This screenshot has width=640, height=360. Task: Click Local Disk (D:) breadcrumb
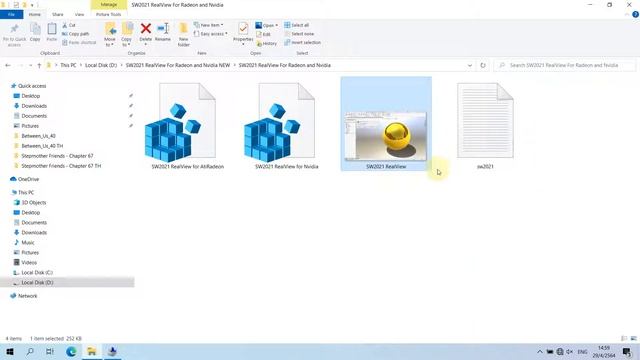tap(101, 65)
